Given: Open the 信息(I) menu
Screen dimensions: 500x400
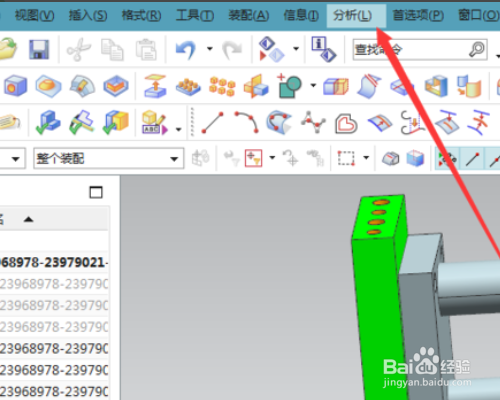Looking at the screenshot, I should tap(301, 15).
